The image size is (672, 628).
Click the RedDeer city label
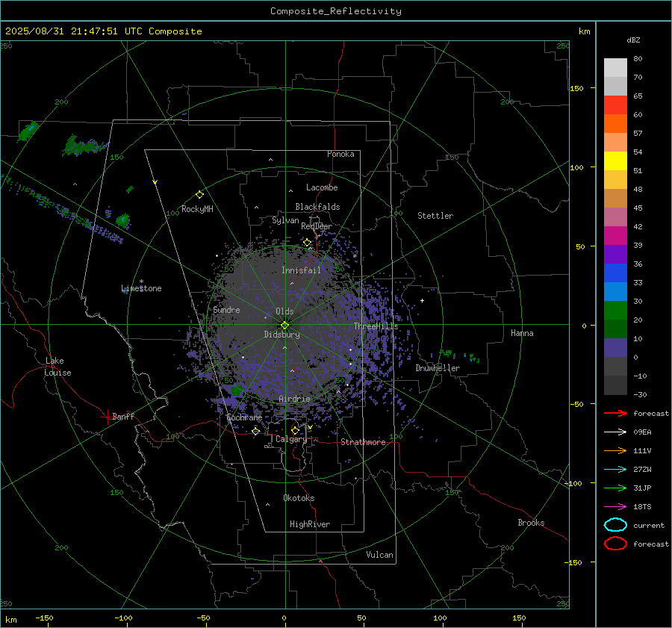pos(317,226)
